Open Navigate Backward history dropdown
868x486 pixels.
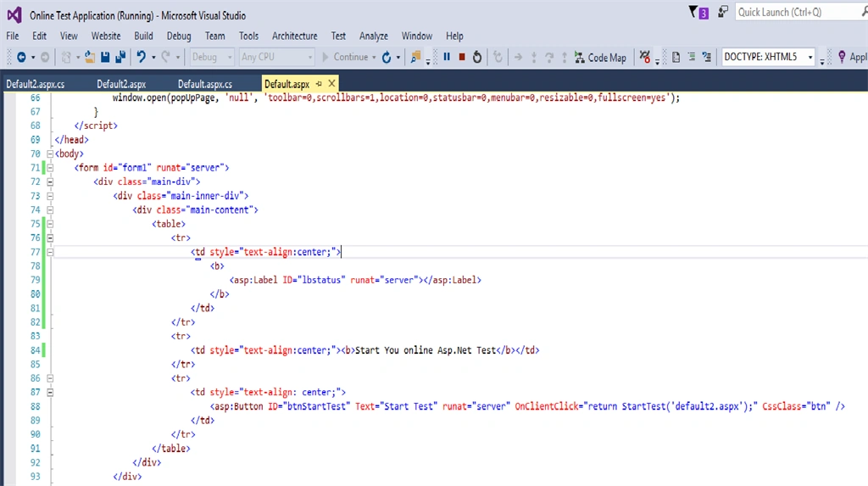[x=33, y=58]
